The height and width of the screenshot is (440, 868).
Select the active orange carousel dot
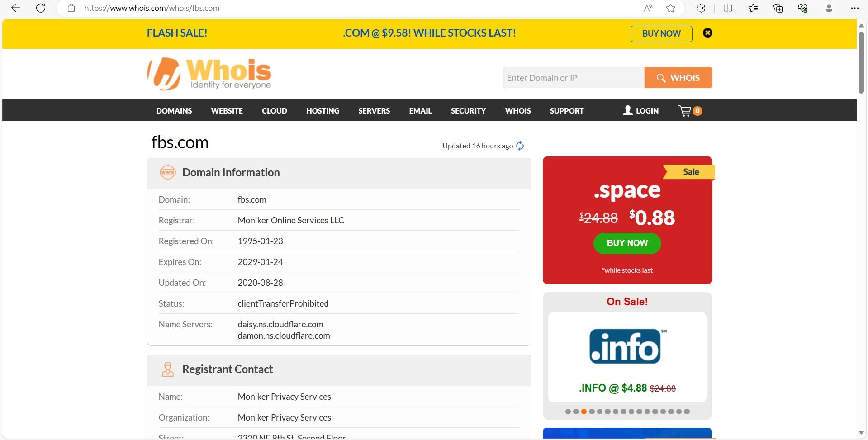pyautogui.click(x=584, y=412)
